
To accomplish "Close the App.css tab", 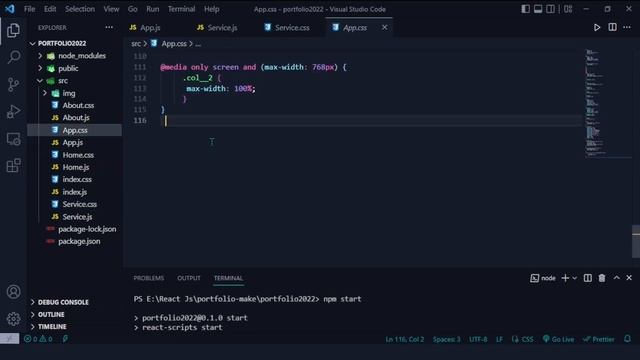I will [384, 27].
